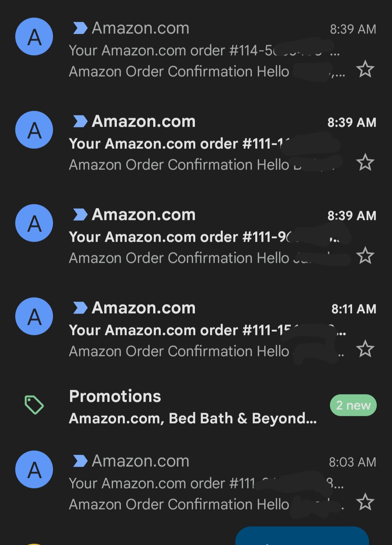Star the order #114-5 email
The height and width of the screenshot is (545, 392).
[365, 69]
